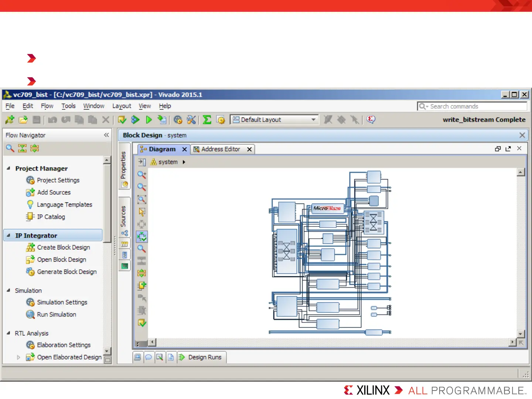532x399 pixels.
Task: Click the Xilinx red swirl toolbar icon
Action: [x=371, y=119]
